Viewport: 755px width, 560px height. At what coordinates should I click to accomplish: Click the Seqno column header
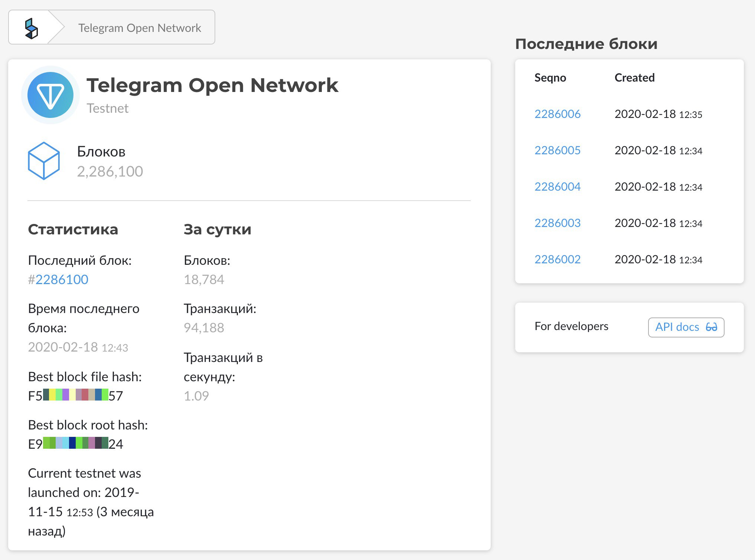[x=550, y=78]
